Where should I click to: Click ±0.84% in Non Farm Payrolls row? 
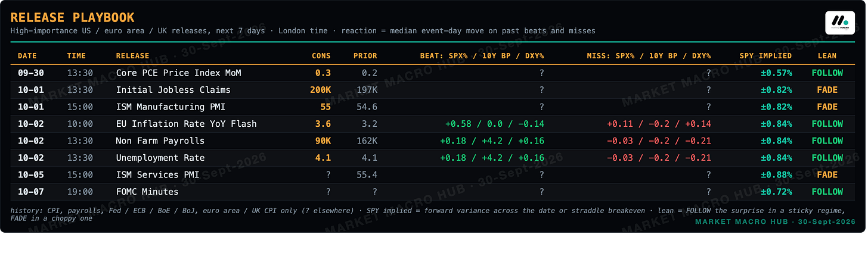(776, 141)
